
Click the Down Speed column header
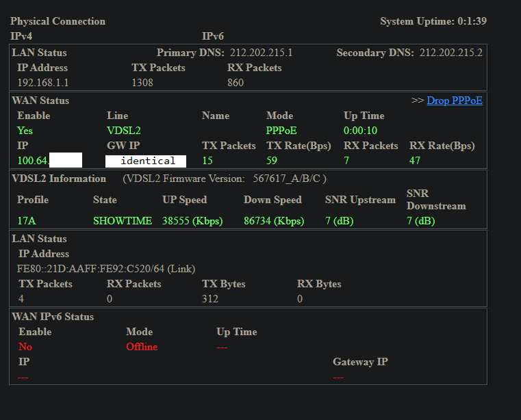click(272, 200)
